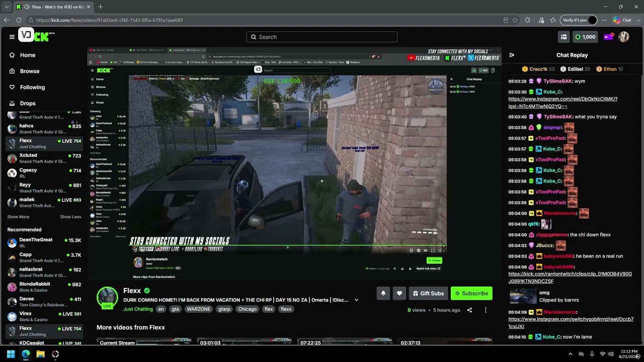Viewport: 644px width, 362px height.
Task: Collapse the Chat Replay panel
Action: pos(512,55)
